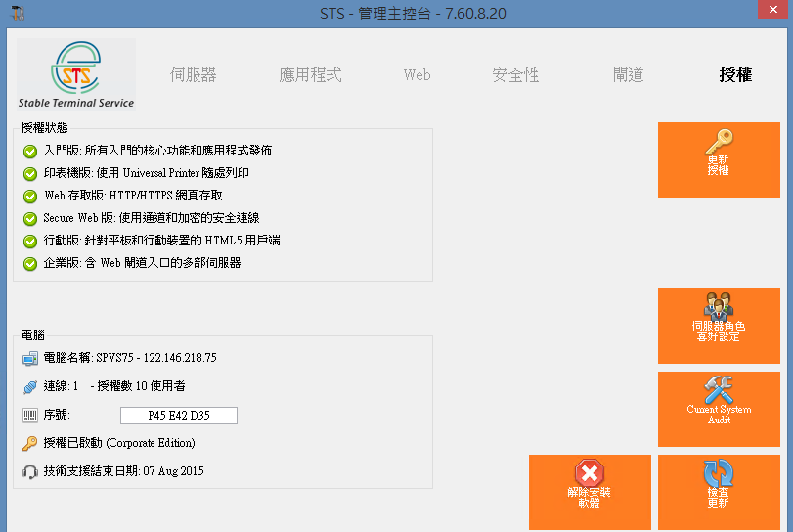Click the green check beside 企業版
The height and width of the screenshot is (532, 793).
(x=30, y=264)
